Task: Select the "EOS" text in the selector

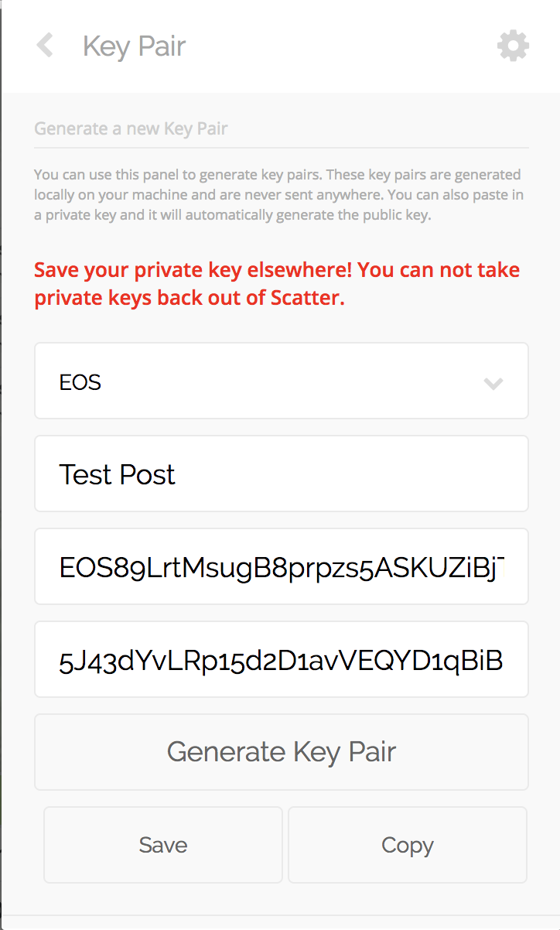Action: tap(80, 382)
